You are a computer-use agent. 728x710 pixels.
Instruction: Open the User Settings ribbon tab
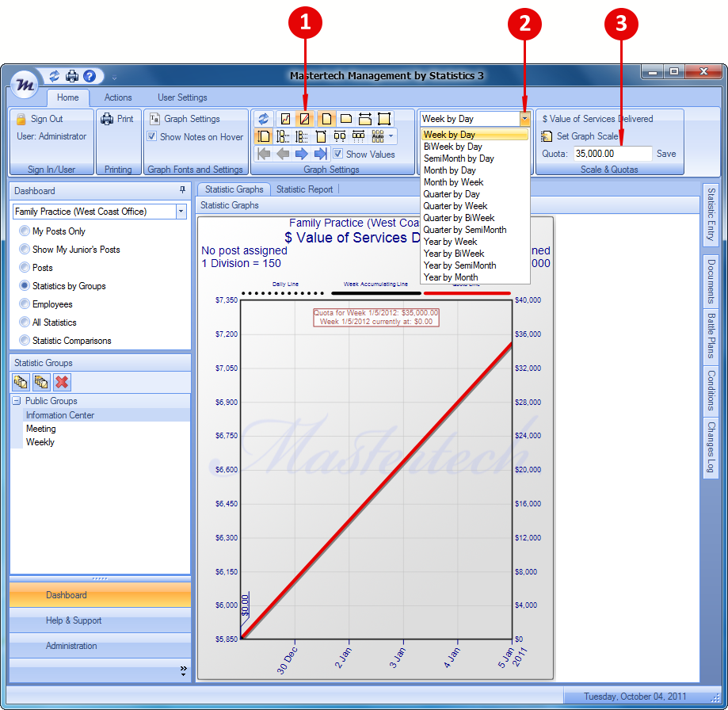tap(182, 97)
